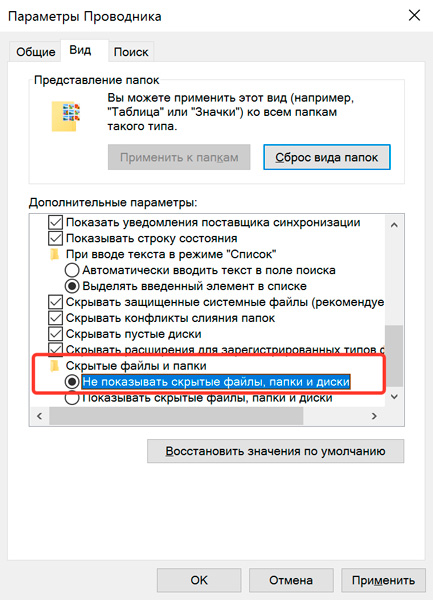Toggle the 'Показывать строку состояния' checkbox
The width and height of the screenshot is (433, 600).
pos(55,238)
